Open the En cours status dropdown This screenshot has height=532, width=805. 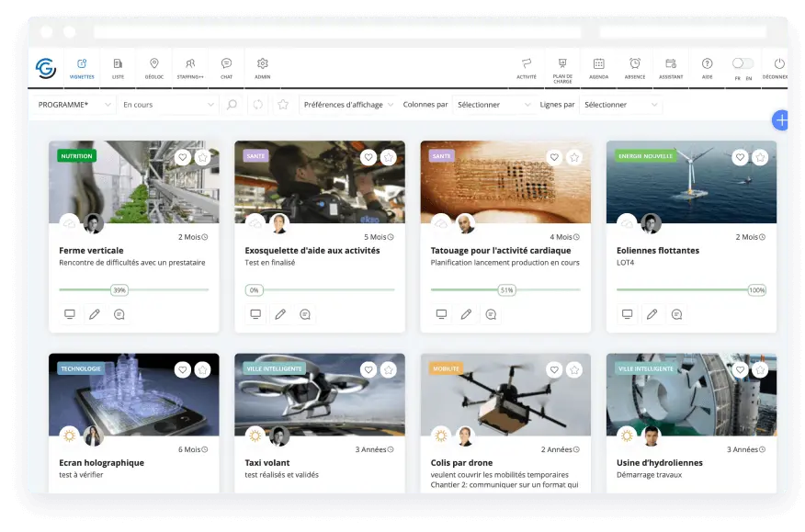pos(168,105)
